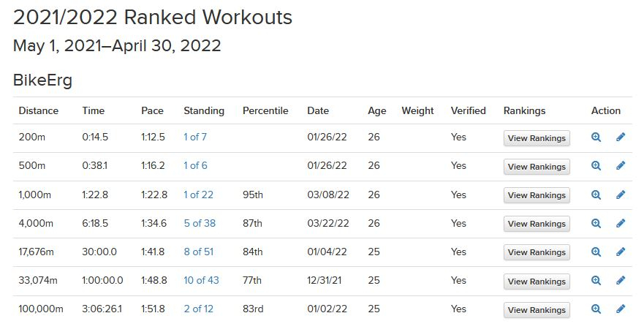View Rankings for the 100,000m workout
Viewport: 644px width, 332px height.
coord(537,310)
